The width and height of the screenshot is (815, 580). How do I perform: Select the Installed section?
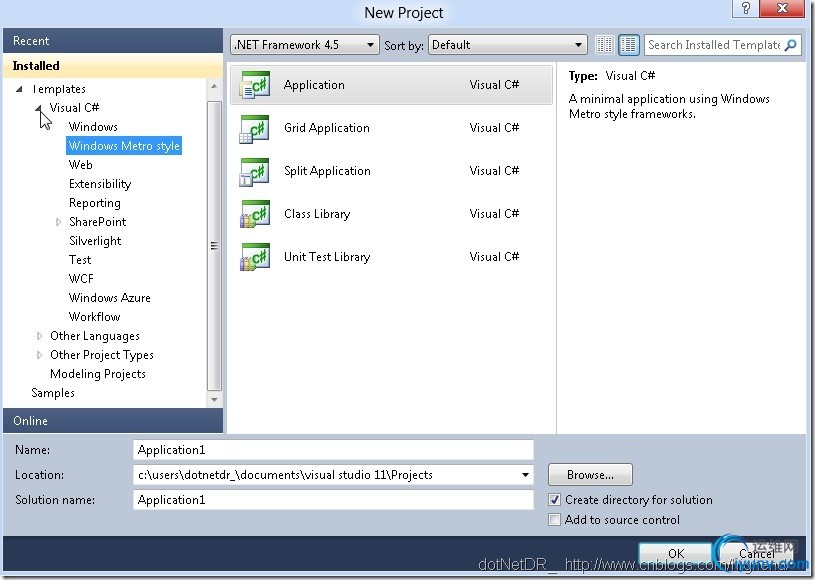click(113, 66)
